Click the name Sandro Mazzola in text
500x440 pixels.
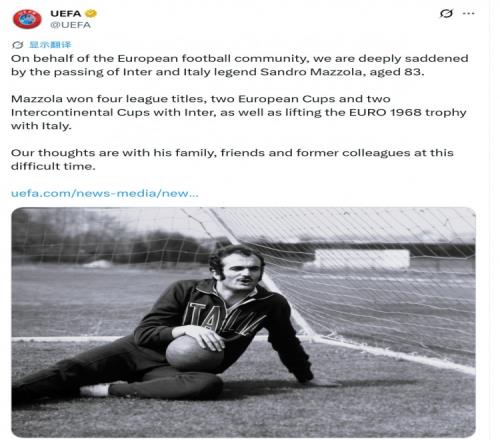pos(311,72)
